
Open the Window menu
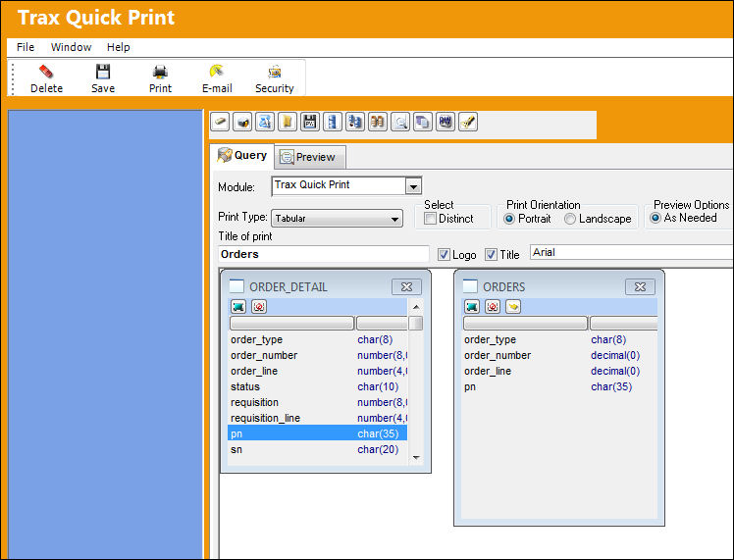click(x=72, y=47)
